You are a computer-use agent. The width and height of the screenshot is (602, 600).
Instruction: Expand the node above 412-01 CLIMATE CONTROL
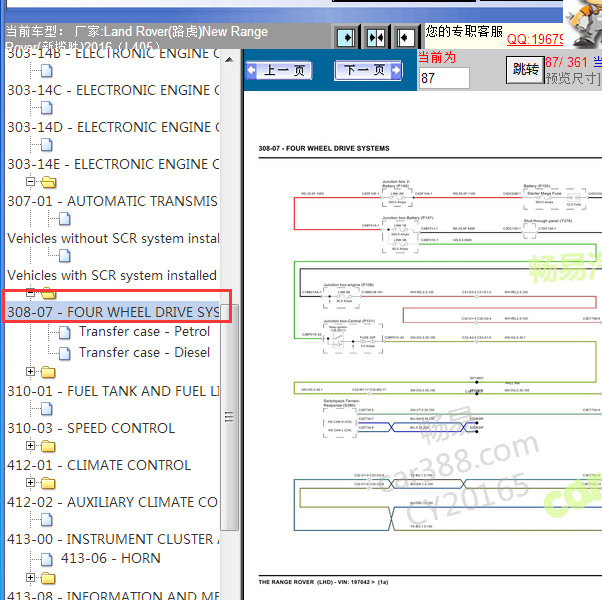(30, 445)
